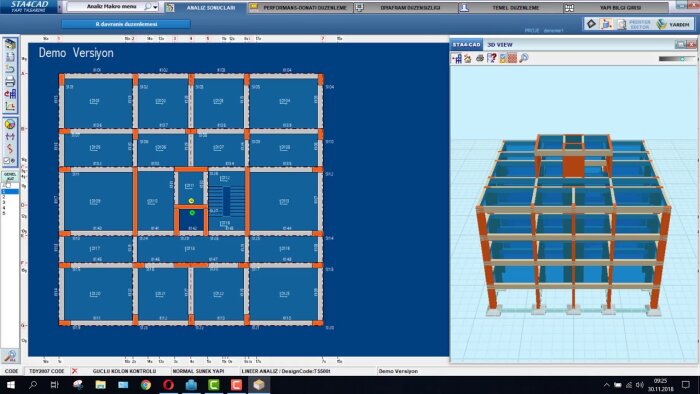Click the red S-curve icon in left toolbar
700x394 pixels.
(10, 149)
